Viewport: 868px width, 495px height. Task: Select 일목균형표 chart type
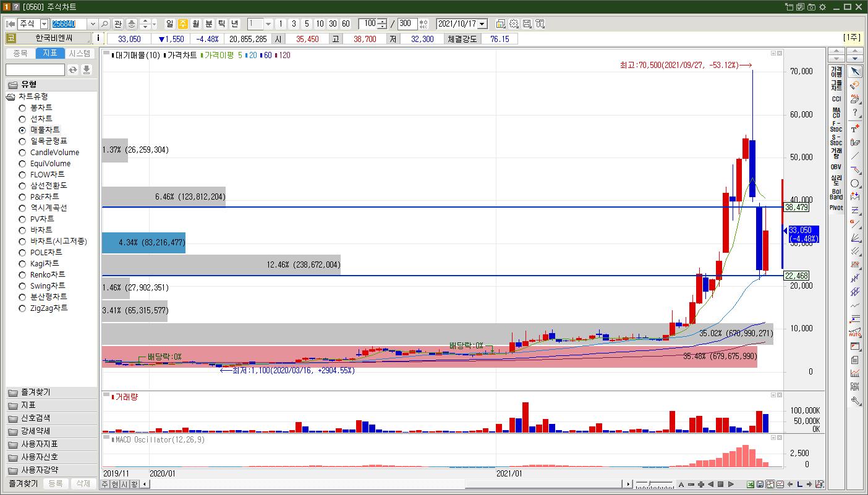point(48,141)
